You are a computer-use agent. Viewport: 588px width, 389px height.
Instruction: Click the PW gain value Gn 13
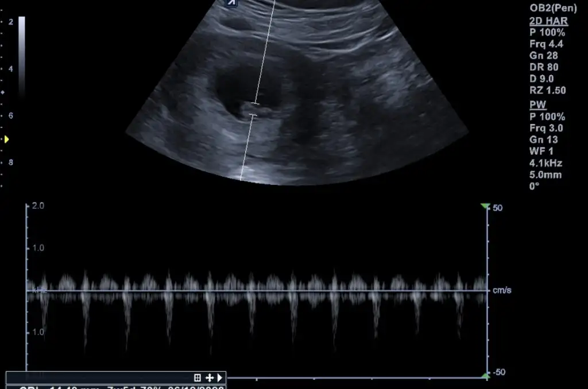(x=543, y=139)
